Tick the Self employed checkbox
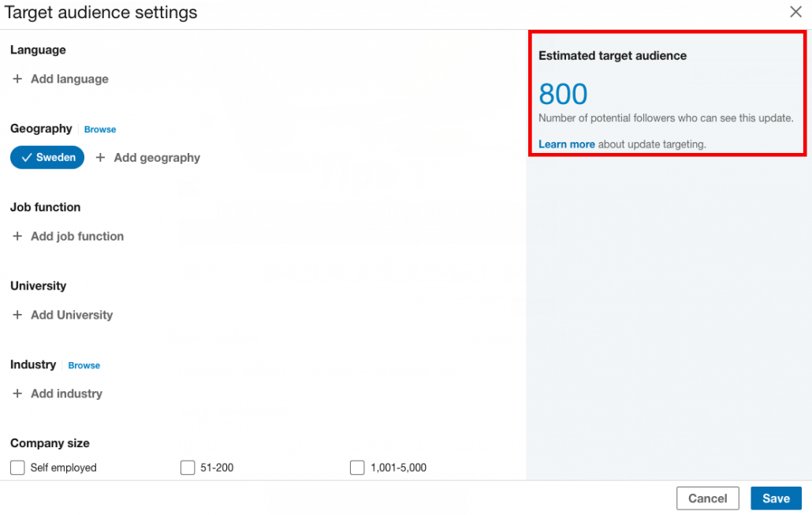This screenshot has width=812, height=515. (x=17, y=468)
